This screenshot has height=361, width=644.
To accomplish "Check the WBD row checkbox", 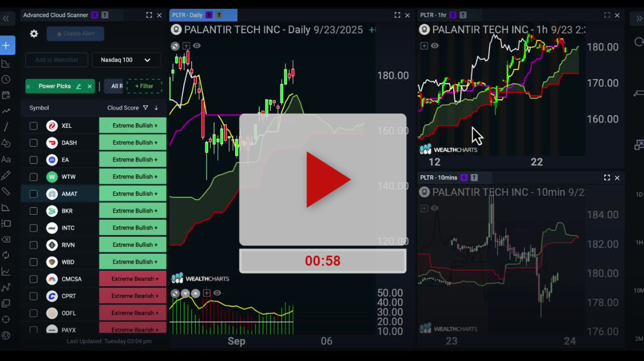I will pyautogui.click(x=34, y=263).
